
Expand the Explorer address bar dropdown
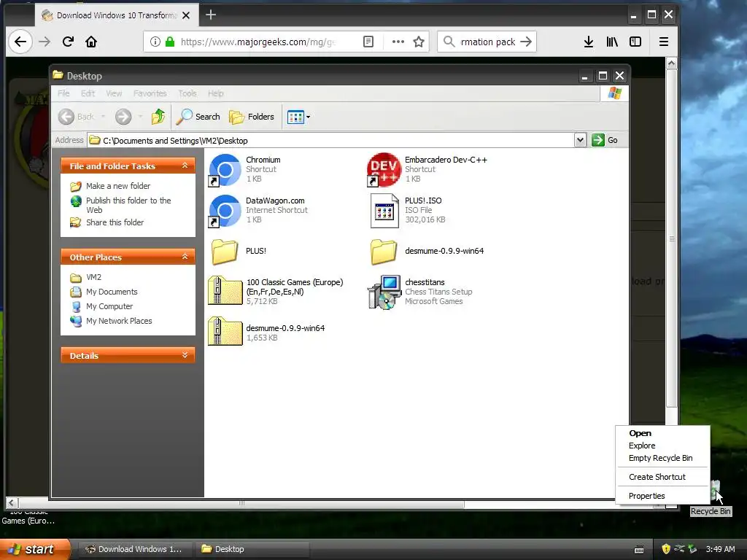tap(580, 140)
